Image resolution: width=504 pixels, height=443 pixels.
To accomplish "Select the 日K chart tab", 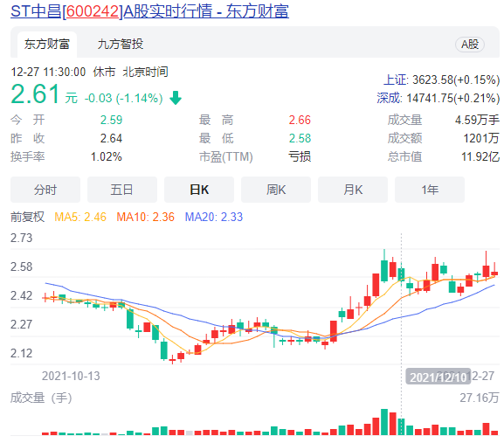I will 199,190.
